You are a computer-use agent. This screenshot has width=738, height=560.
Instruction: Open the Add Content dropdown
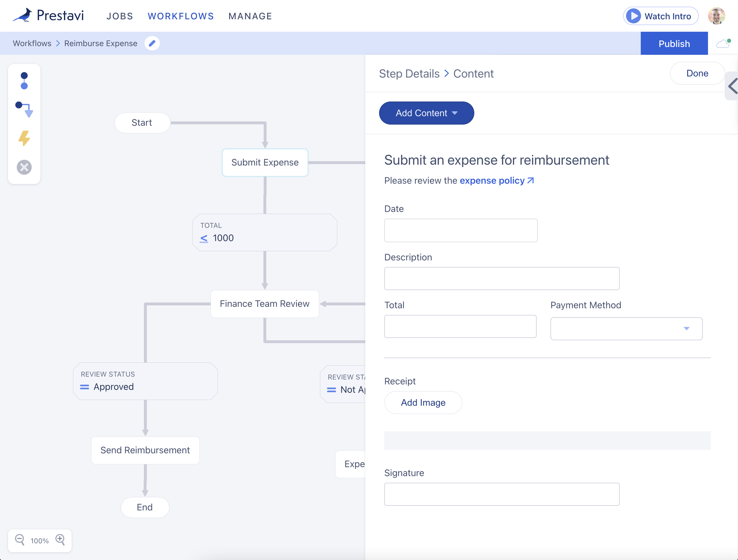[426, 113]
